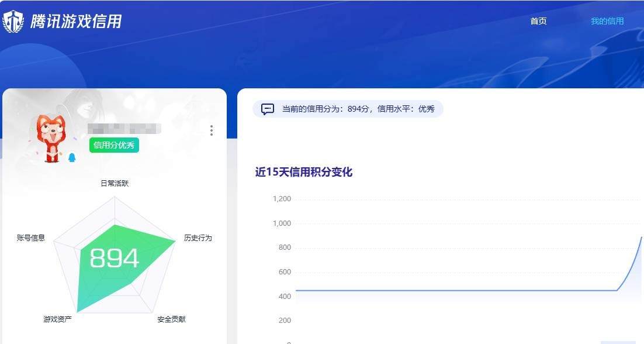Open the 首页 navigation tab
Image resolution: width=644 pixels, height=344 pixels.
click(x=538, y=21)
